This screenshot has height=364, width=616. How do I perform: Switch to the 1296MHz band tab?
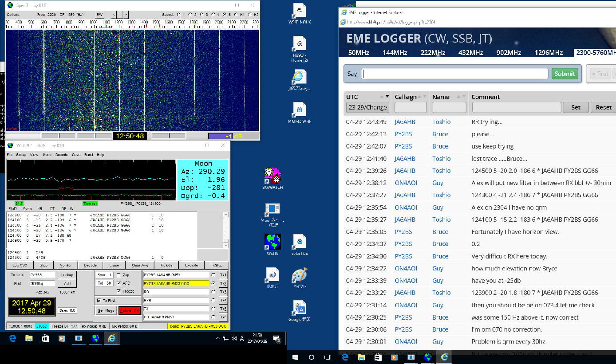(x=548, y=53)
